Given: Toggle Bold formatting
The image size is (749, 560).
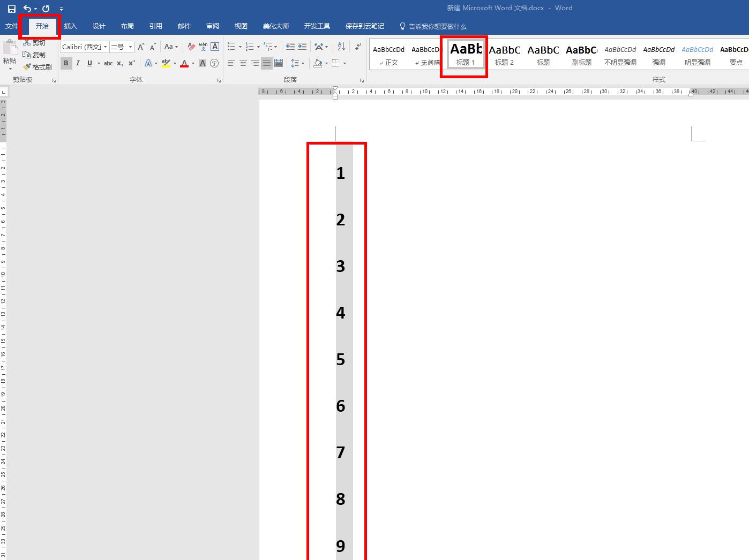Looking at the screenshot, I should (66, 63).
